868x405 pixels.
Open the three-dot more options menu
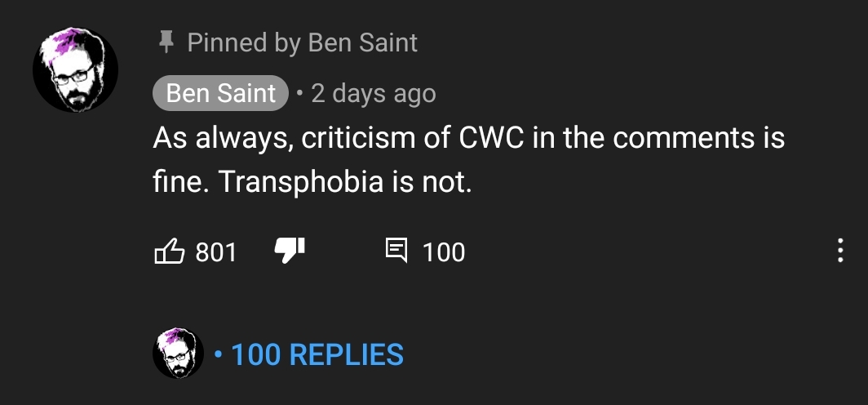pos(840,251)
